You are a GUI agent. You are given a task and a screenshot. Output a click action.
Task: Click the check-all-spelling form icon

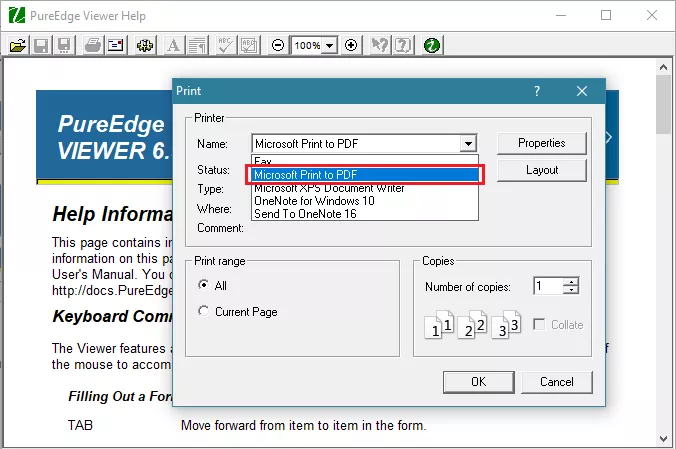[249, 45]
